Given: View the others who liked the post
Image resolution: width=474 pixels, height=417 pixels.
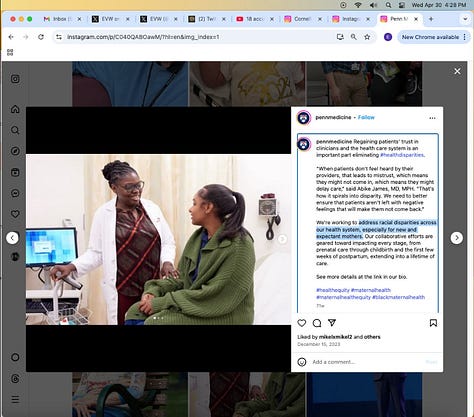Looking at the screenshot, I should 372,337.
